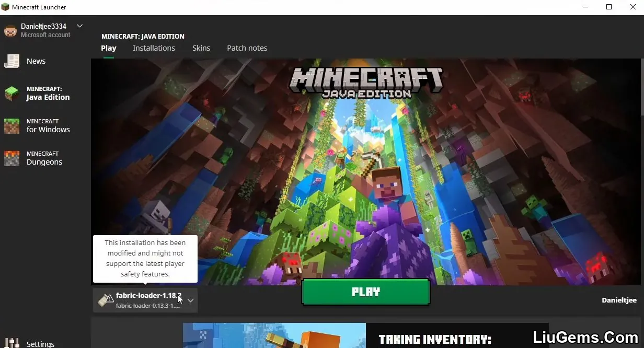Image resolution: width=644 pixels, height=348 pixels.
Task: Click the News label in sidebar
Action: pos(36,61)
